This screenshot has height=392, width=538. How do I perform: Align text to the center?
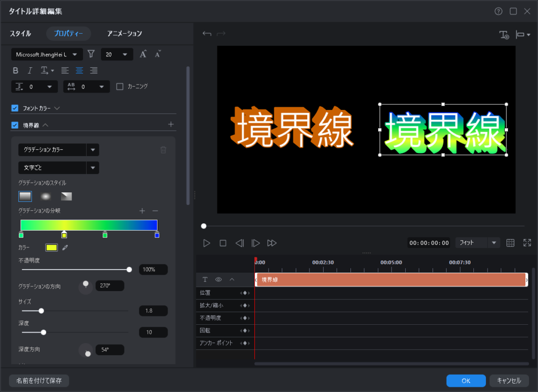pos(79,70)
